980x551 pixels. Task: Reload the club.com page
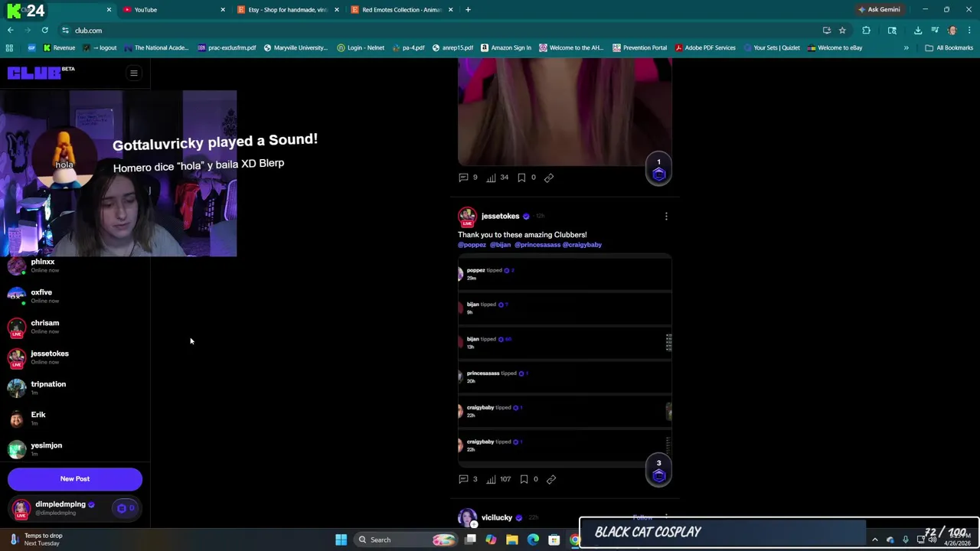[45, 31]
